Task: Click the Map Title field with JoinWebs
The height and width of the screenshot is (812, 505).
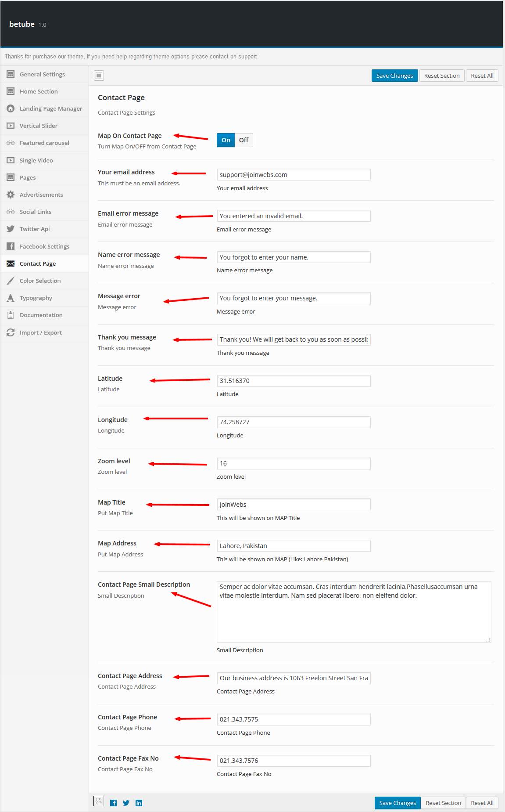Action: pyautogui.click(x=294, y=504)
